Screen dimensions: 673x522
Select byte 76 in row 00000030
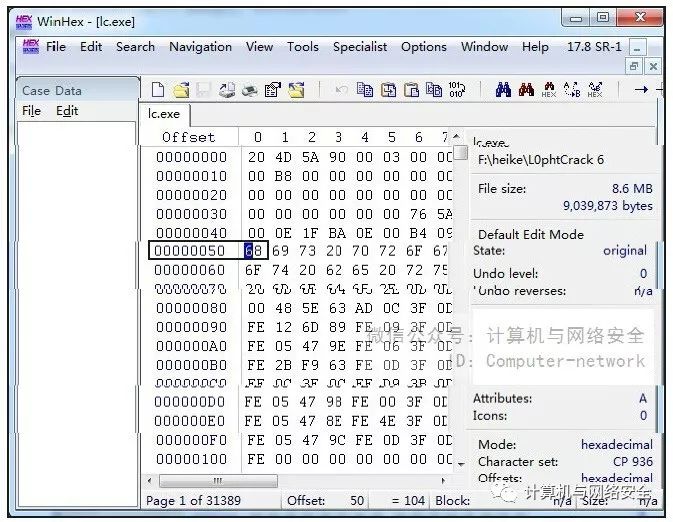click(418, 214)
